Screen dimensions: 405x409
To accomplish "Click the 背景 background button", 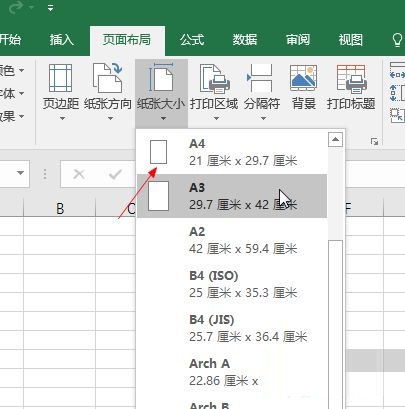I will point(303,87).
